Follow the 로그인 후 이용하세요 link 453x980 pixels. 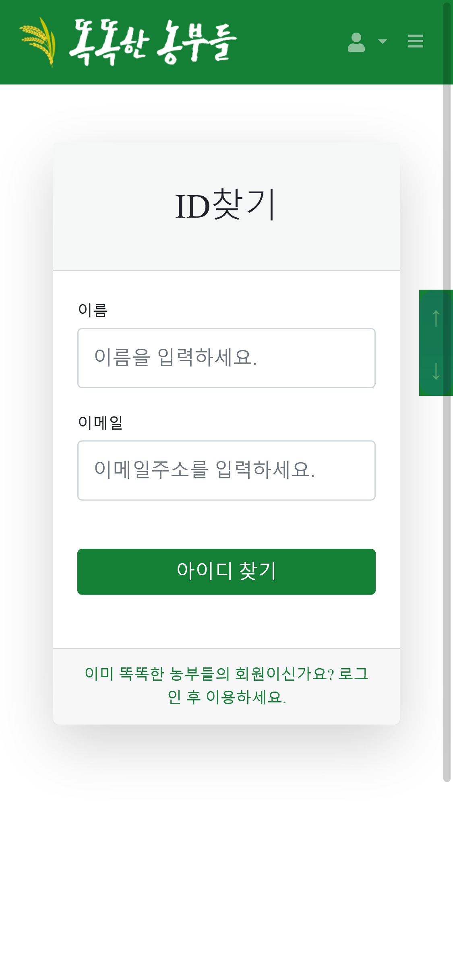coord(226,685)
